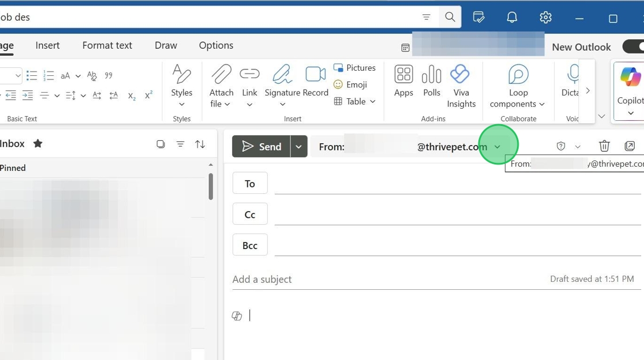The image size is (644, 360).
Task: Open the Format text tab
Action: 107,45
